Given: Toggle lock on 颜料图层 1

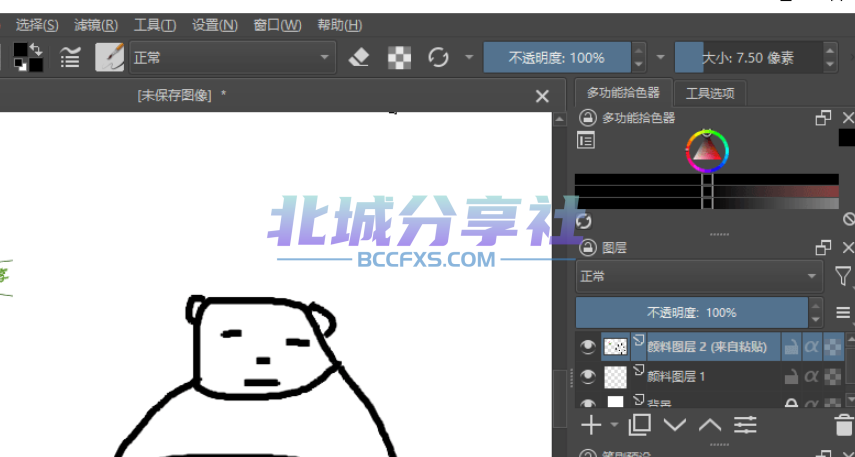Looking at the screenshot, I should point(791,376).
